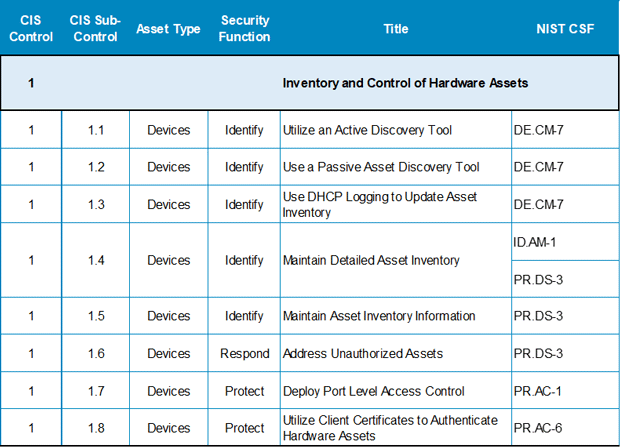Screen dimensions: 620x447
Task: Select the "Maintain Detailed Asset Inventory" cell
Action: [372, 260]
